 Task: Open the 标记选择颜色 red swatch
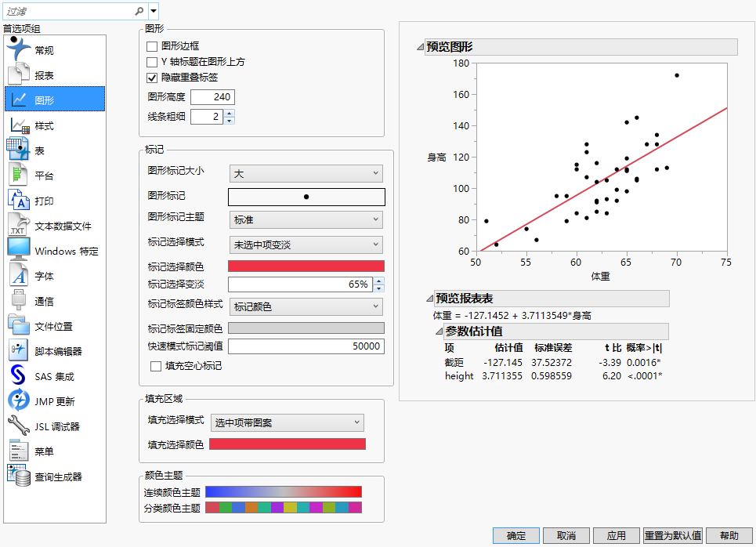pyautogui.click(x=306, y=266)
